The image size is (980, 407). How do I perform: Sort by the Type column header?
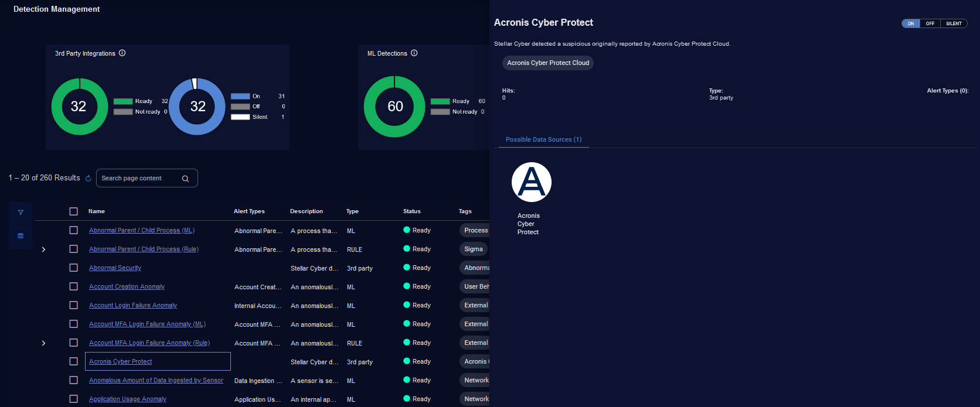[x=352, y=211]
